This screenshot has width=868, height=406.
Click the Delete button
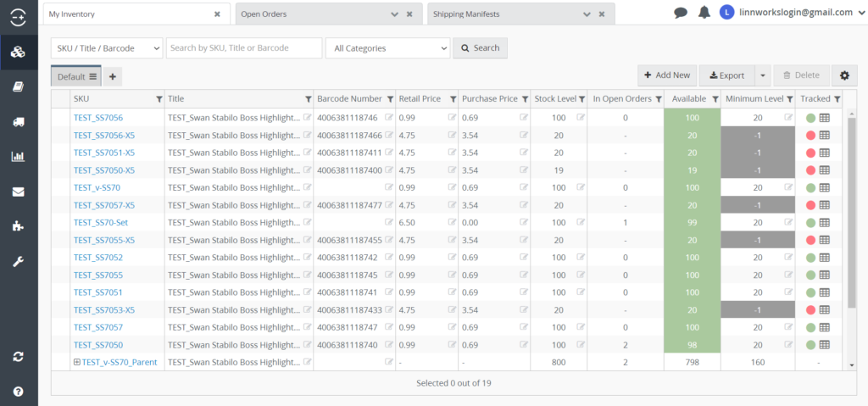tap(802, 76)
